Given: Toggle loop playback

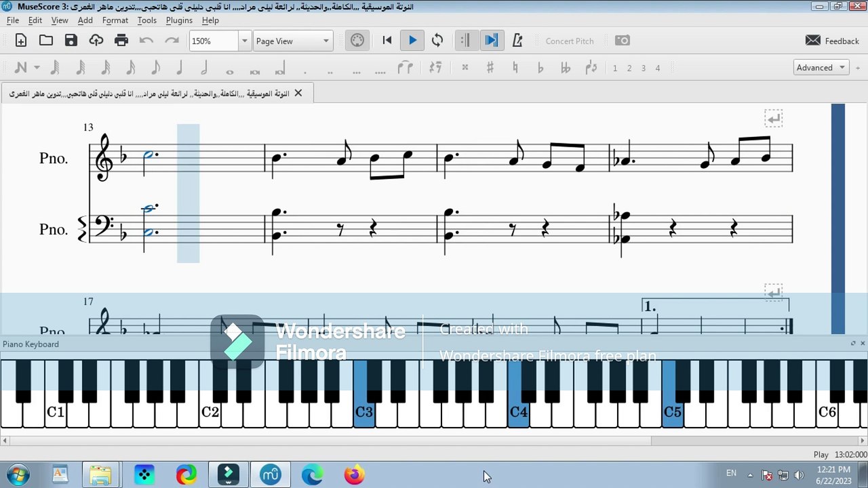Looking at the screenshot, I should (x=437, y=41).
